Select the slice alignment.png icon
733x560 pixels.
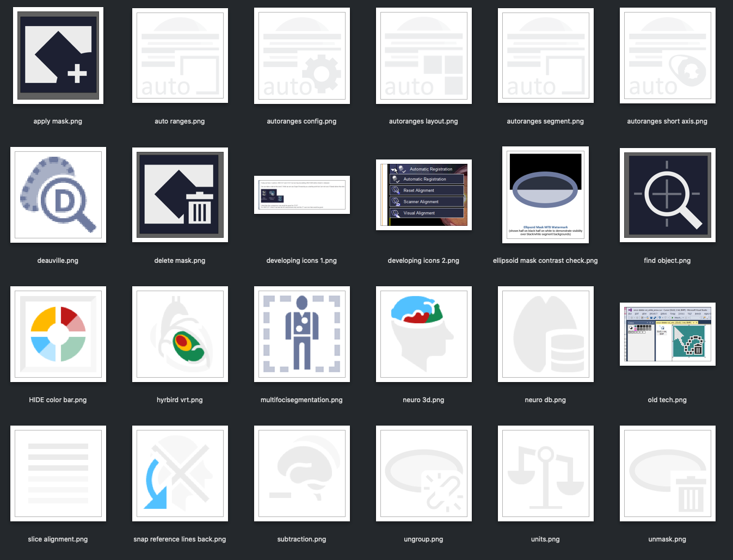point(58,473)
